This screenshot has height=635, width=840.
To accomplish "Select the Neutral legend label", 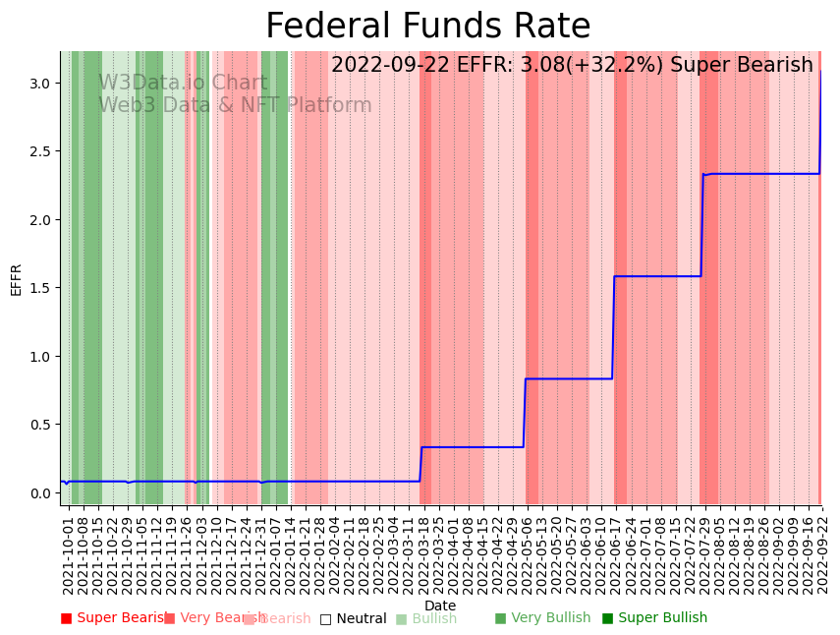I will pos(362,619).
